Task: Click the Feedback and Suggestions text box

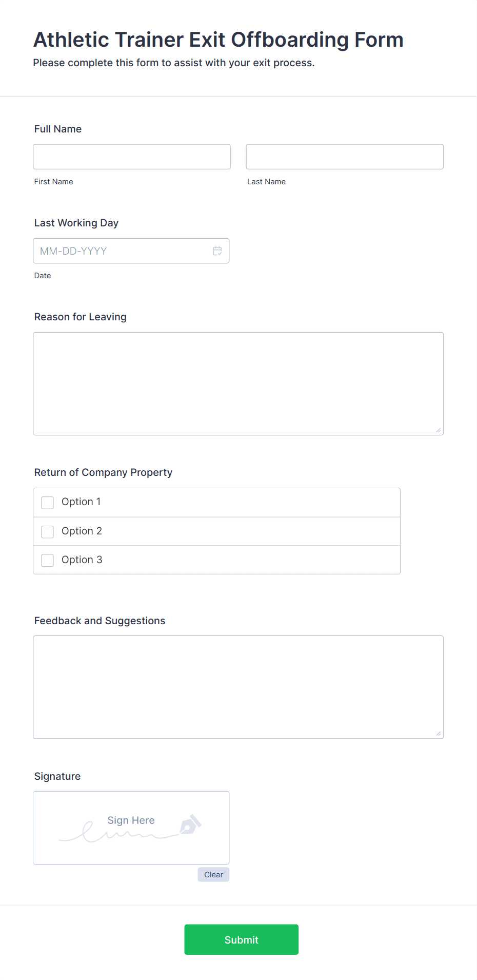Action: pyautogui.click(x=239, y=687)
